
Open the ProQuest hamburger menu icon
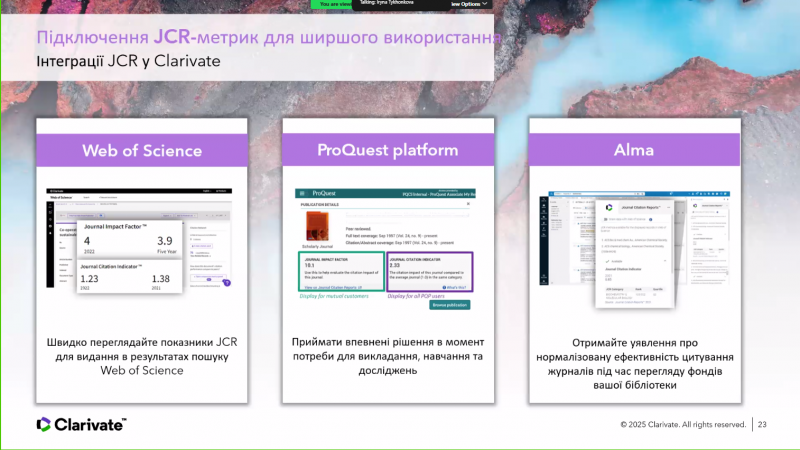pyautogui.click(x=302, y=193)
